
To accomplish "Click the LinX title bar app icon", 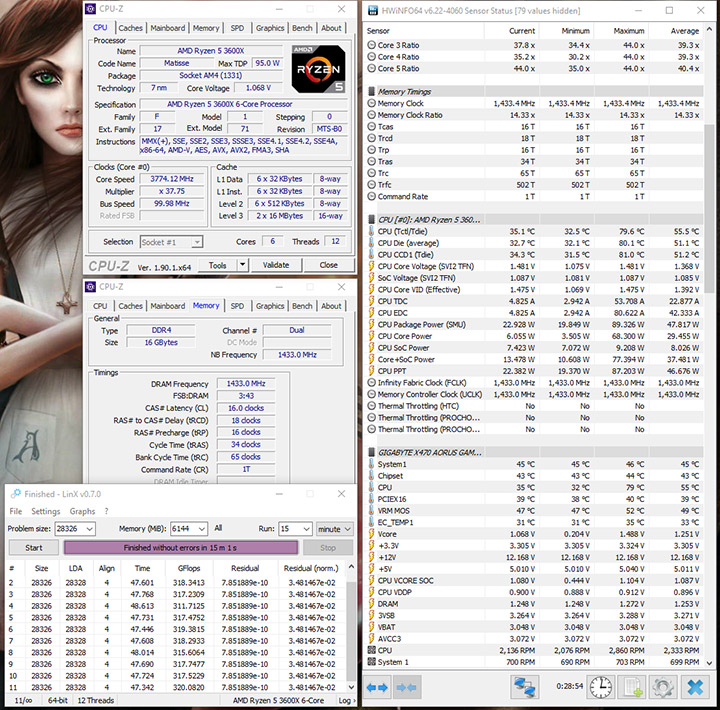I will pyautogui.click(x=16, y=494).
